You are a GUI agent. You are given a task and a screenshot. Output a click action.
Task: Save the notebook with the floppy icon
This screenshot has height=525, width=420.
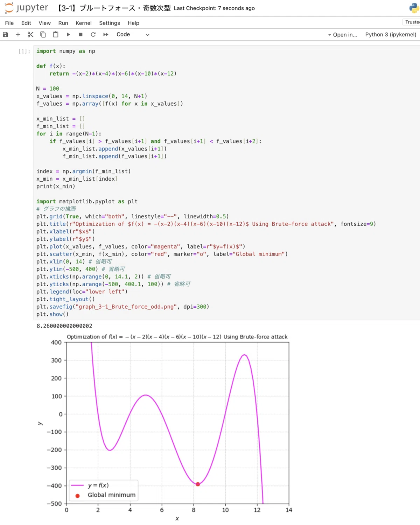pyautogui.click(x=6, y=34)
